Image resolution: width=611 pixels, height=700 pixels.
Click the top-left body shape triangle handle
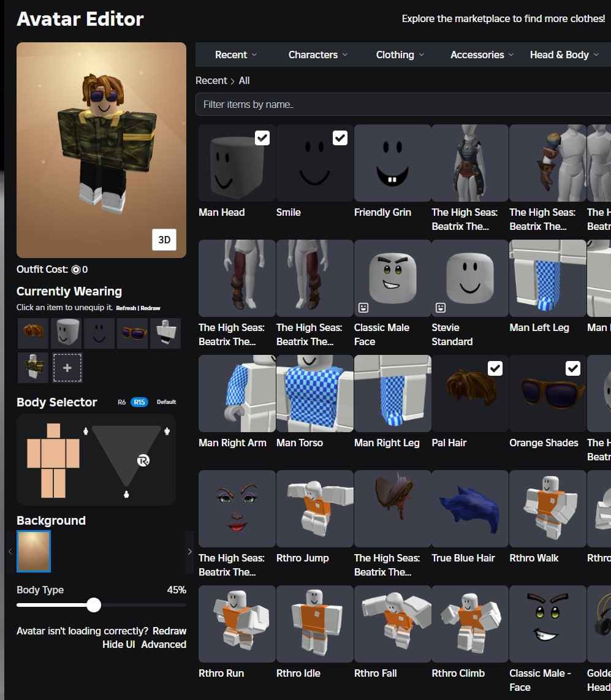pos(86,431)
